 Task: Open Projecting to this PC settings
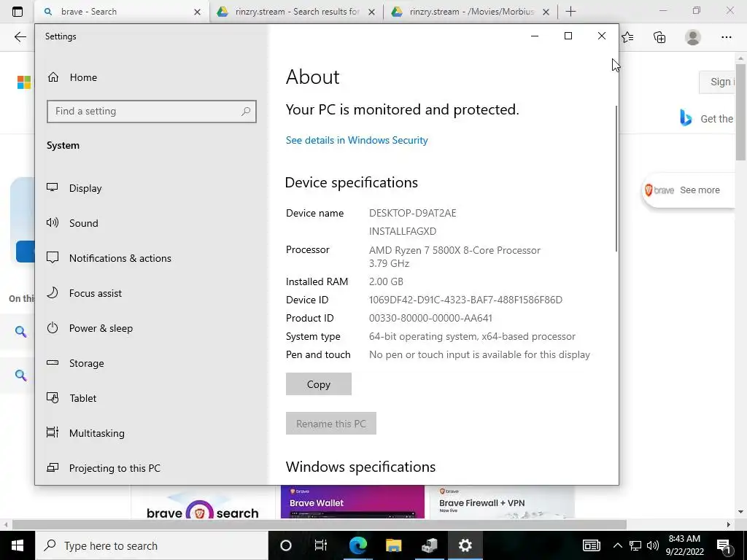[104, 468]
